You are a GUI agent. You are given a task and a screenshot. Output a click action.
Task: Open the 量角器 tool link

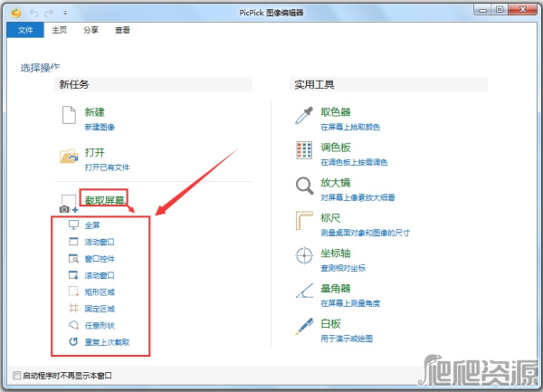click(x=335, y=289)
